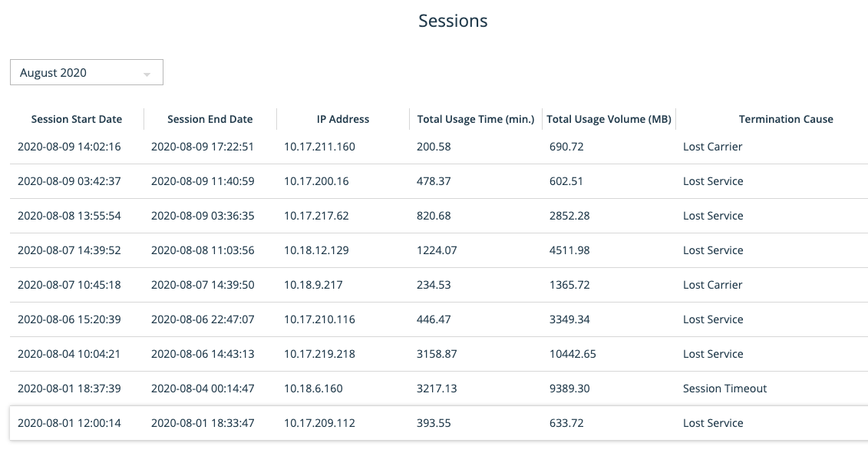Select IP address 10.17.210.116
The image size is (868, 463).
point(319,319)
